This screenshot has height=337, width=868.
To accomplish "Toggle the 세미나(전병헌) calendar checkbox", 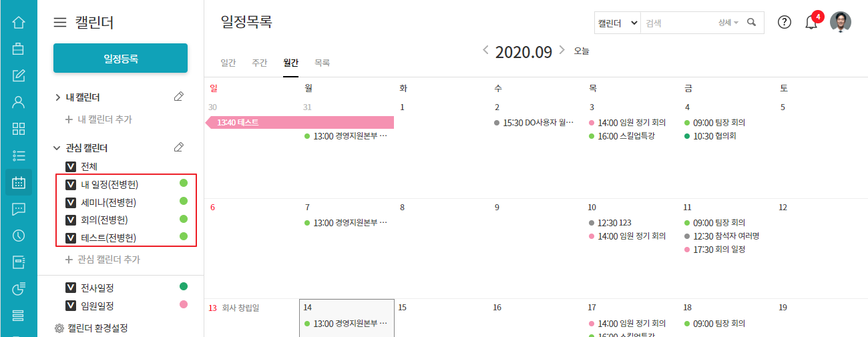I will coord(71,202).
